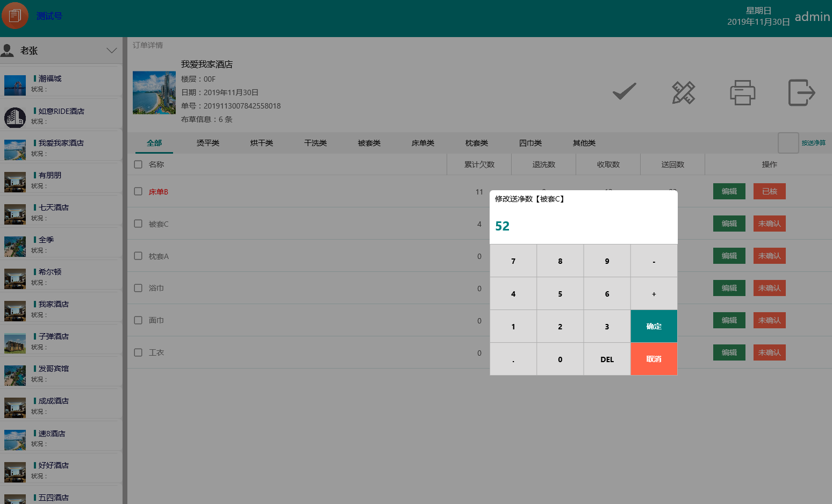Screen dimensions: 832x504
Task: Toggle the 按送净算 checkbox
Action: [788, 143]
